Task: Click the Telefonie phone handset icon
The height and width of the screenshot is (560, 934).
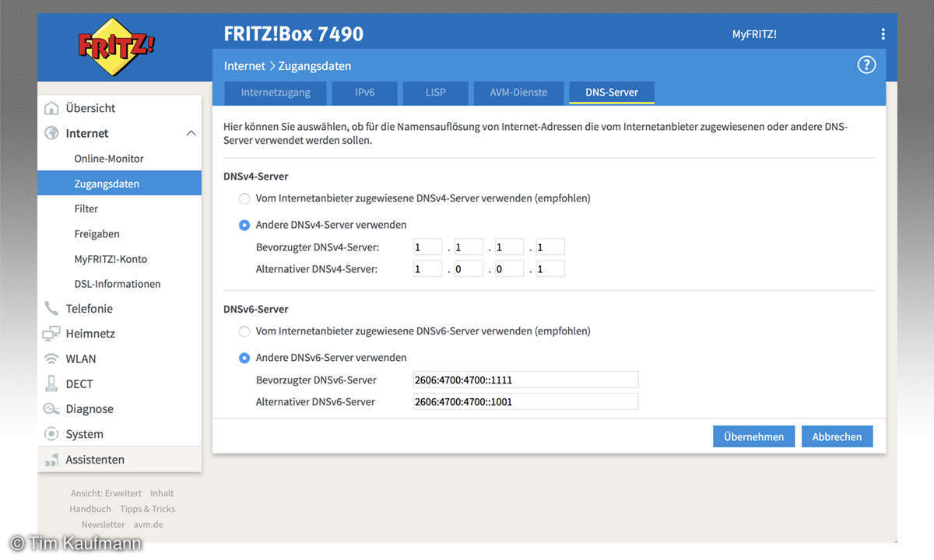Action: tap(51, 309)
